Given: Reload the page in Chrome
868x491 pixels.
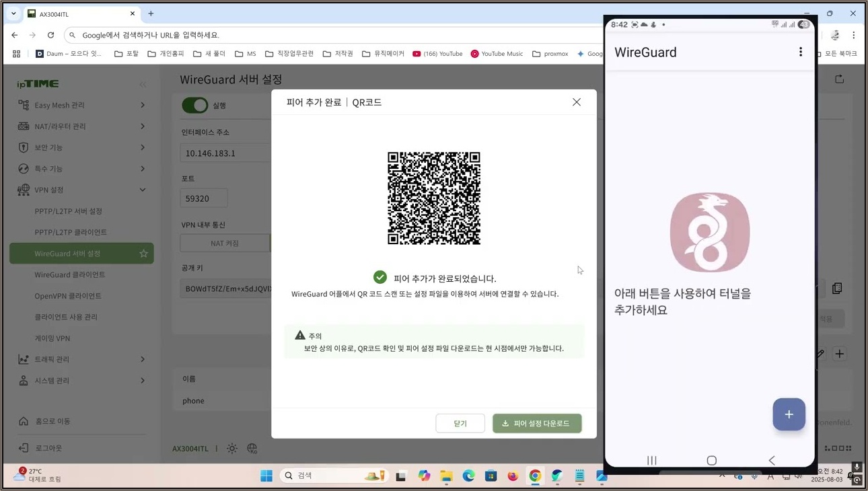Looking at the screenshot, I should pyautogui.click(x=50, y=35).
